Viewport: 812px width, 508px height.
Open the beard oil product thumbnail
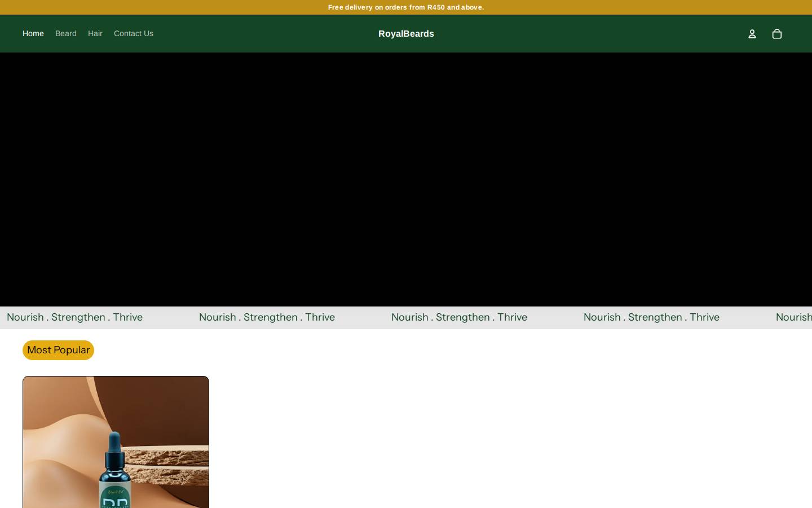pos(116,442)
